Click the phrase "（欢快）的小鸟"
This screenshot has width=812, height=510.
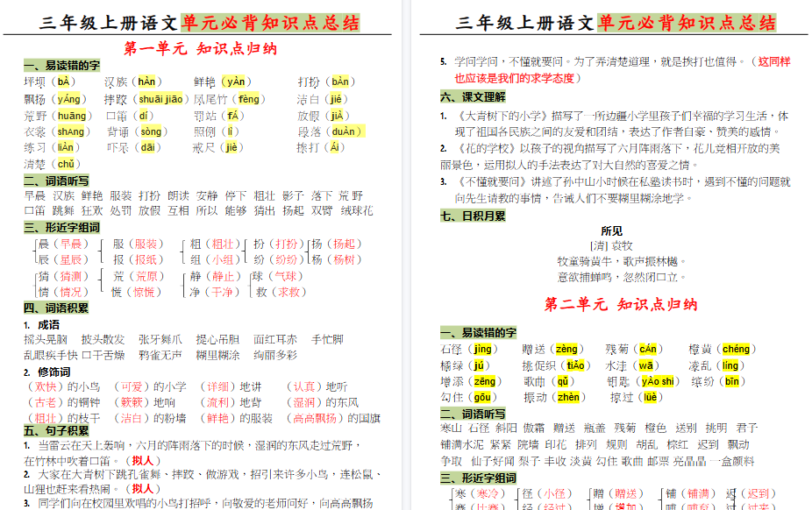tap(62, 386)
